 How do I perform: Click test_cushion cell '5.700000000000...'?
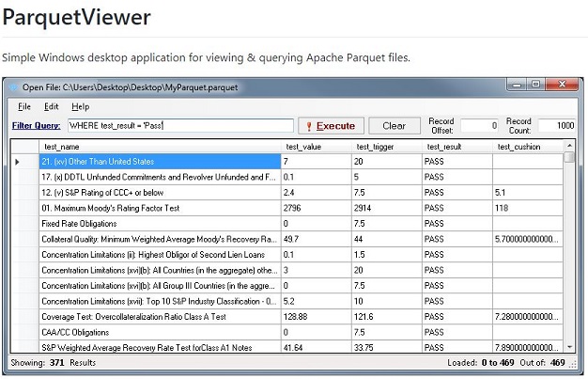528,239
